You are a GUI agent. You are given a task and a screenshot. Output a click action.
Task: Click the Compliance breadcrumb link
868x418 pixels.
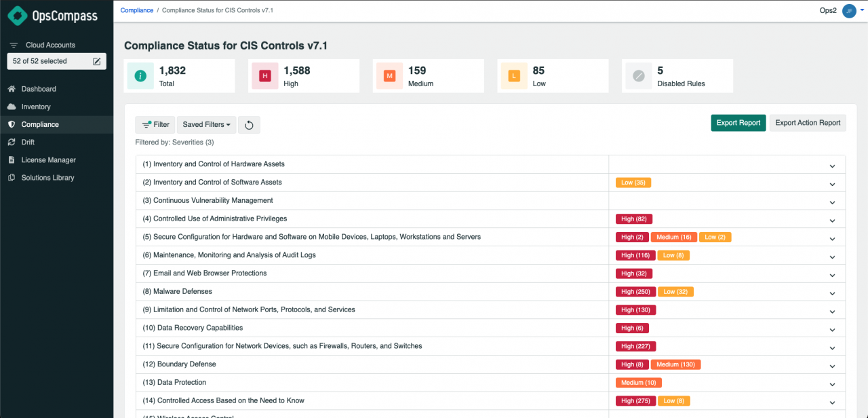(136, 10)
